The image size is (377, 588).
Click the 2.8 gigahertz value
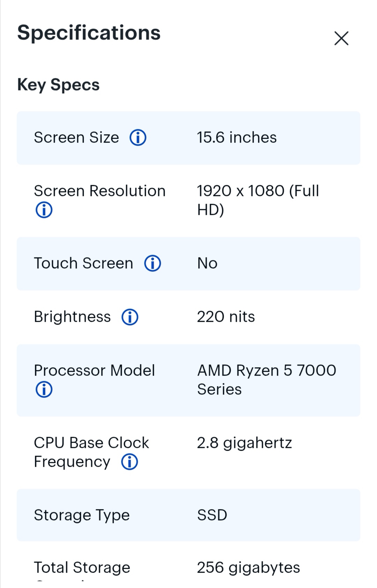pyautogui.click(x=244, y=443)
